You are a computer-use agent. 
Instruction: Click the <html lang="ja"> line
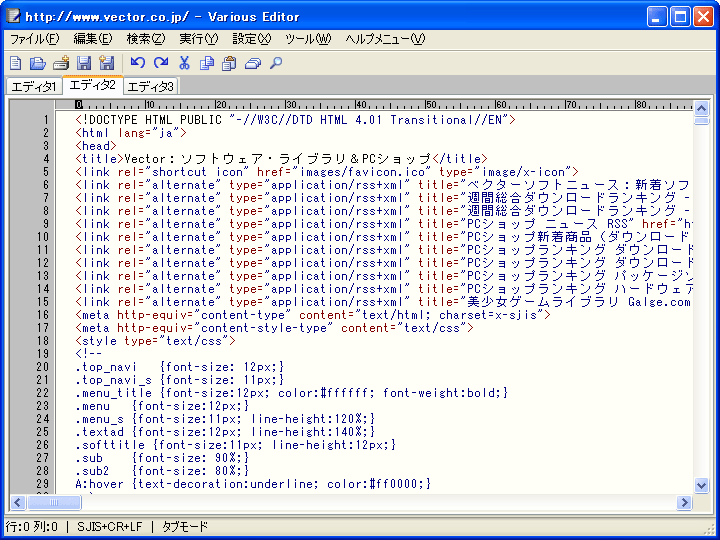coord(131,133)
